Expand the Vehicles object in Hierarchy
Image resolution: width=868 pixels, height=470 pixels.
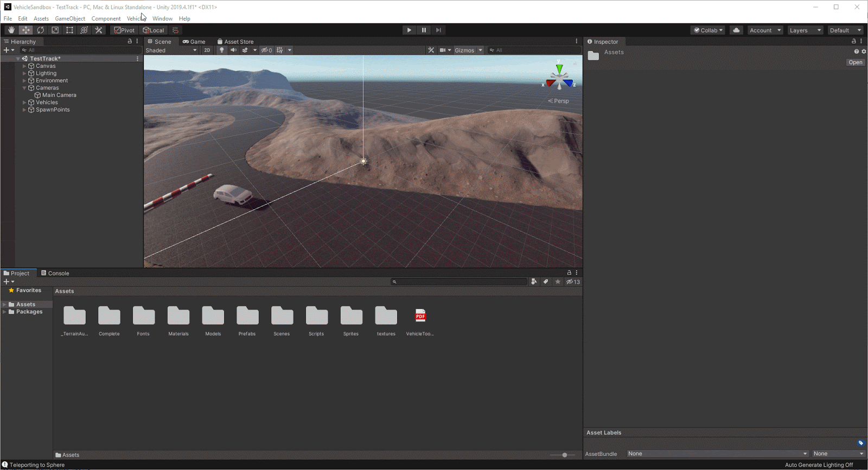24,102
